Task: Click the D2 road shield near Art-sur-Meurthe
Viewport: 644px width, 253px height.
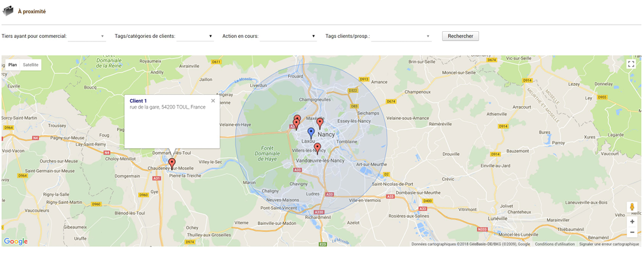Action: pyautogui.click(x=386, y=174)
